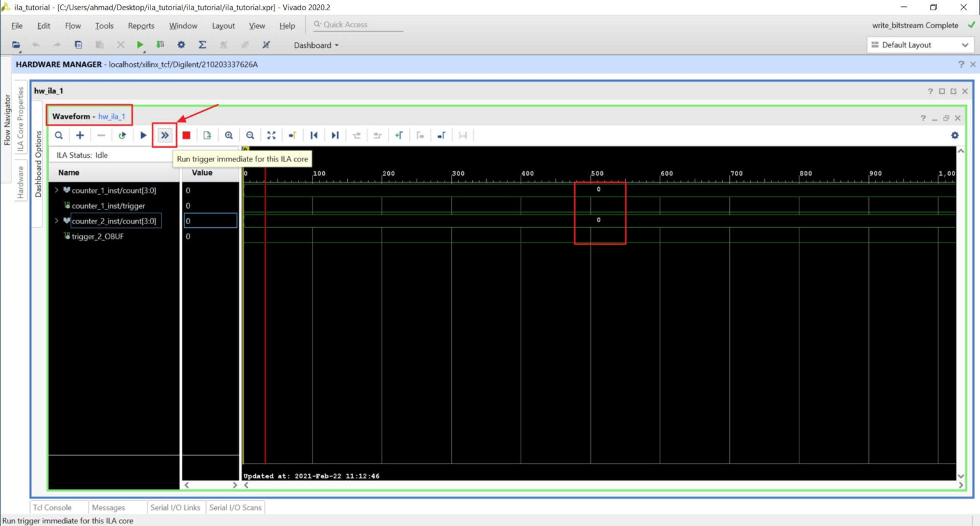The height and width of the screenshot is (526, 980).
Task: Click the hw_ila_1 waveform link
Action: click(112, 116)
